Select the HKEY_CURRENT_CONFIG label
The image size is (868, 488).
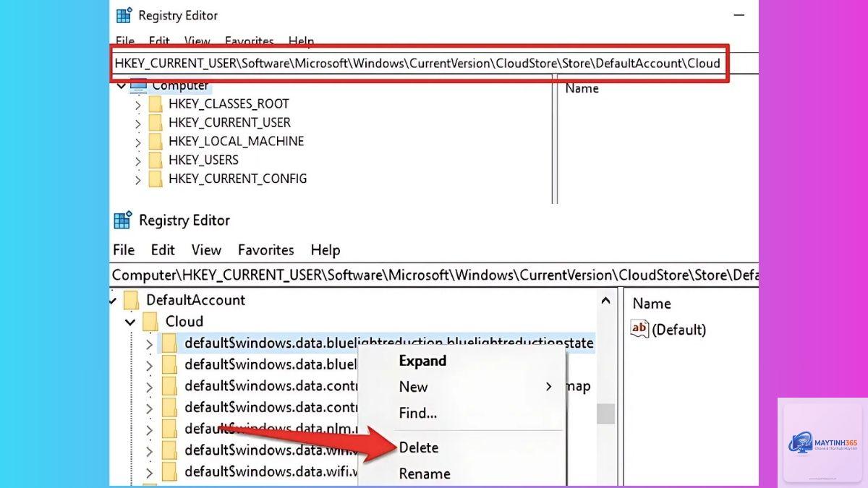point(237,179)
